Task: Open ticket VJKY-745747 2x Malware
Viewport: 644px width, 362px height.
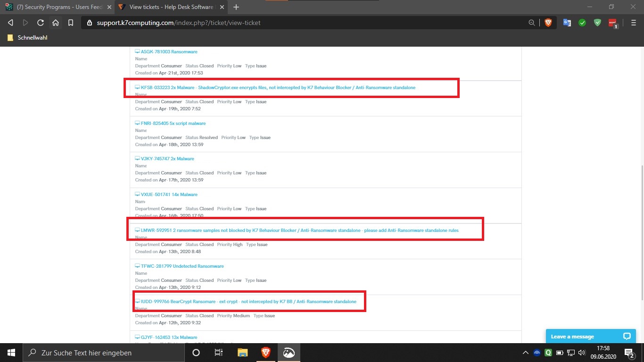Action: (x=167, y=159)
